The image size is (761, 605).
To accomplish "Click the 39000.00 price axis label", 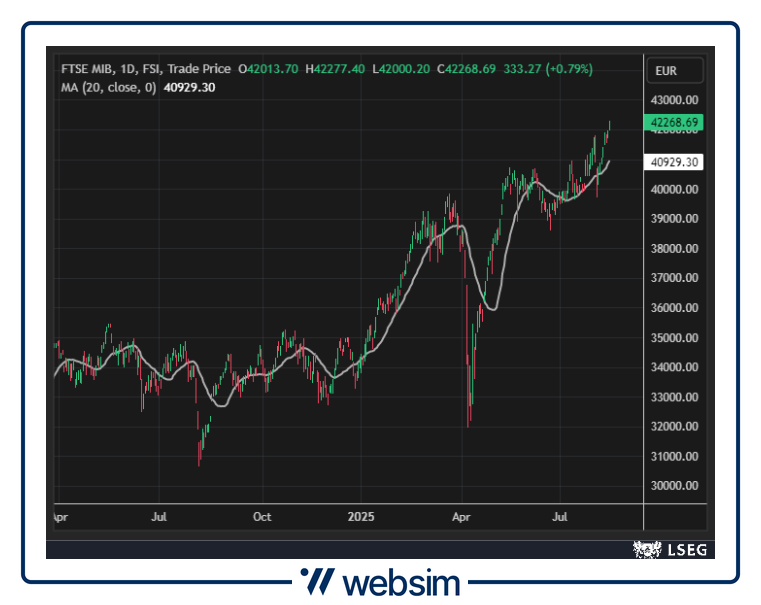I will [x=674, y=218].
